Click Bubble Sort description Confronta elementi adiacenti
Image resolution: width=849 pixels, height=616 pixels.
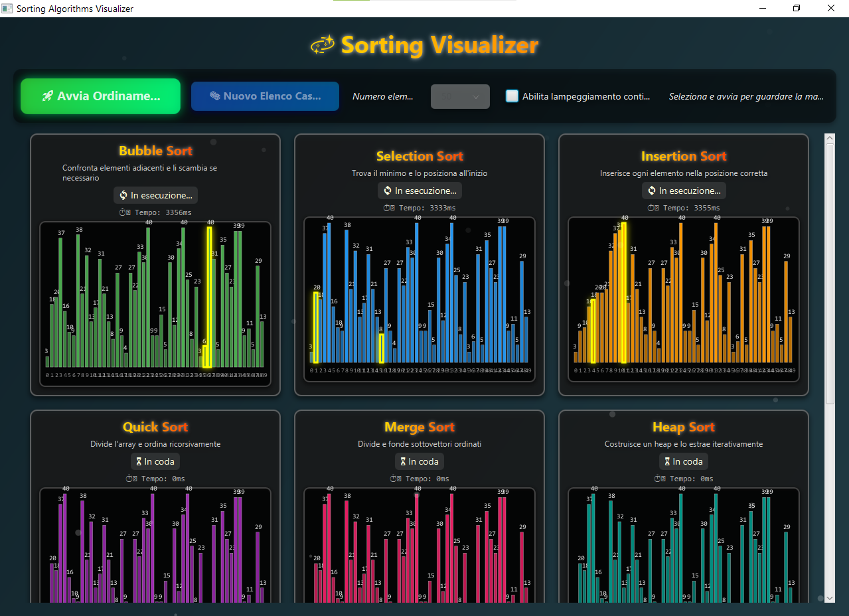(139, 173)
